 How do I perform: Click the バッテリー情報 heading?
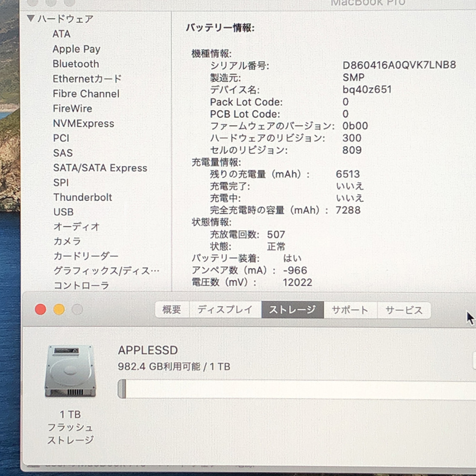tap(220, 28)
